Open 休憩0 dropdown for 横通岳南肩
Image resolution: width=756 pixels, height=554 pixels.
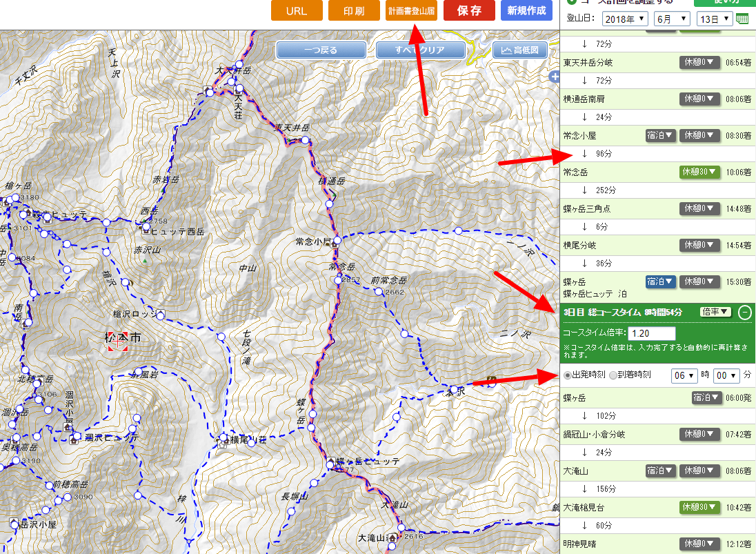[699, 99]
